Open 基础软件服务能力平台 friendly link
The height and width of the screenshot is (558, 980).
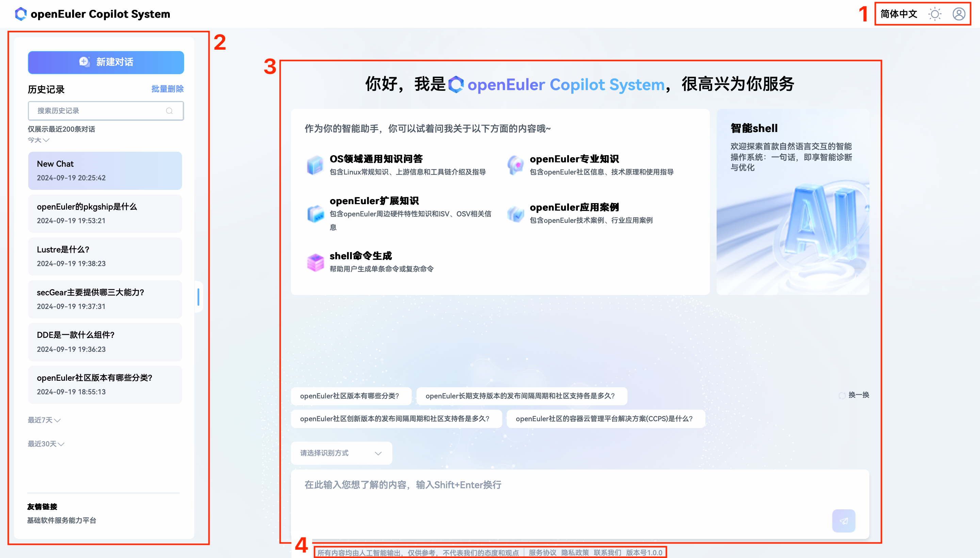point(62,520)
